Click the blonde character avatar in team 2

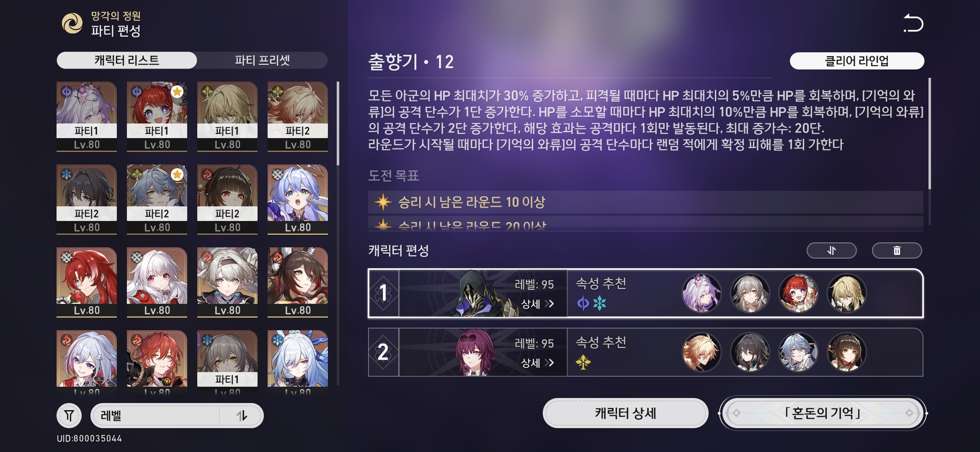click(x=701, y=352)
